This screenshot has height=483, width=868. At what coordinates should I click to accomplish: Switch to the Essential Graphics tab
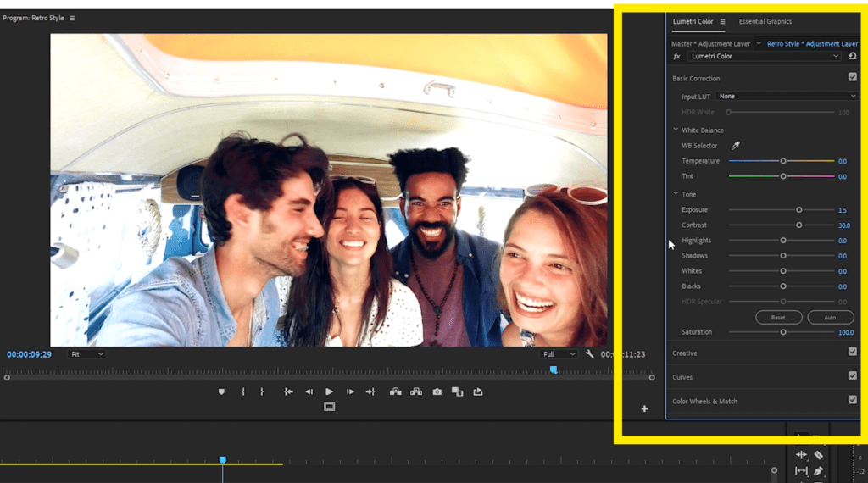click(765, 21)
